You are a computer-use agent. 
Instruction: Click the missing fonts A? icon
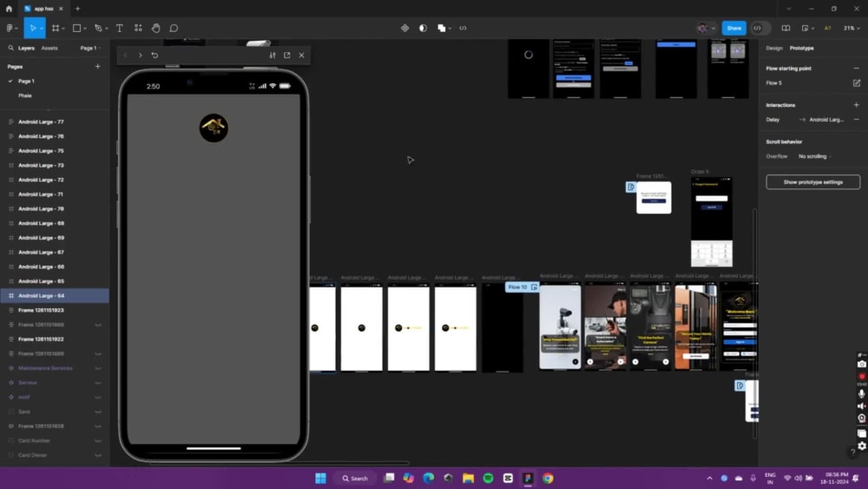click(x=827, y=29)
